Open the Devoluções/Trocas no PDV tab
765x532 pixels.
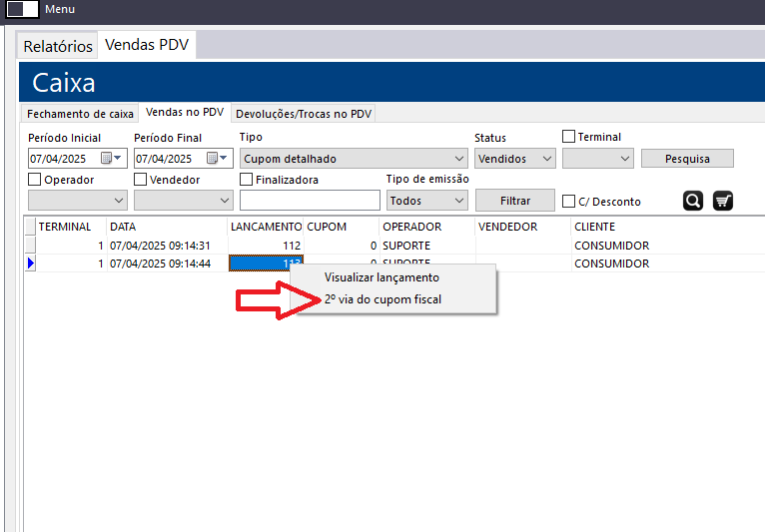[304, 114]
